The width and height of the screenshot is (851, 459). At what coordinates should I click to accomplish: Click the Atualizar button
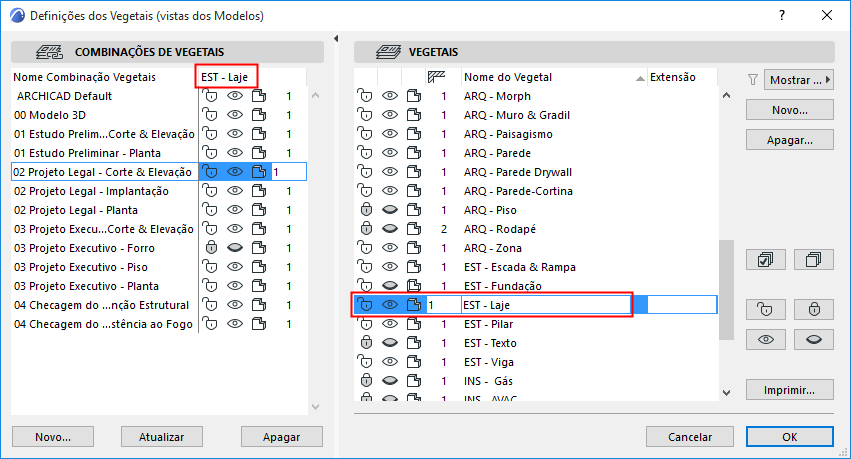point(168,437)
